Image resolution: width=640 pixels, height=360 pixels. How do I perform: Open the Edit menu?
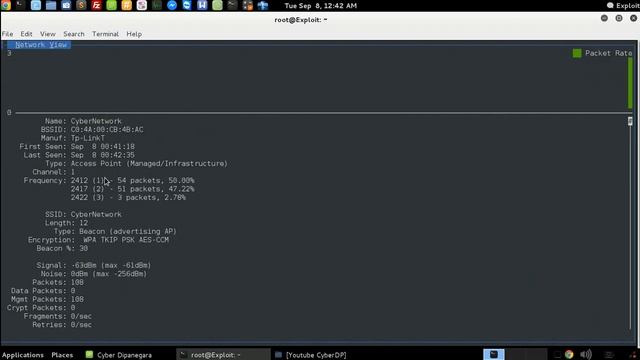pyautogui.click(x=26, y=34)
